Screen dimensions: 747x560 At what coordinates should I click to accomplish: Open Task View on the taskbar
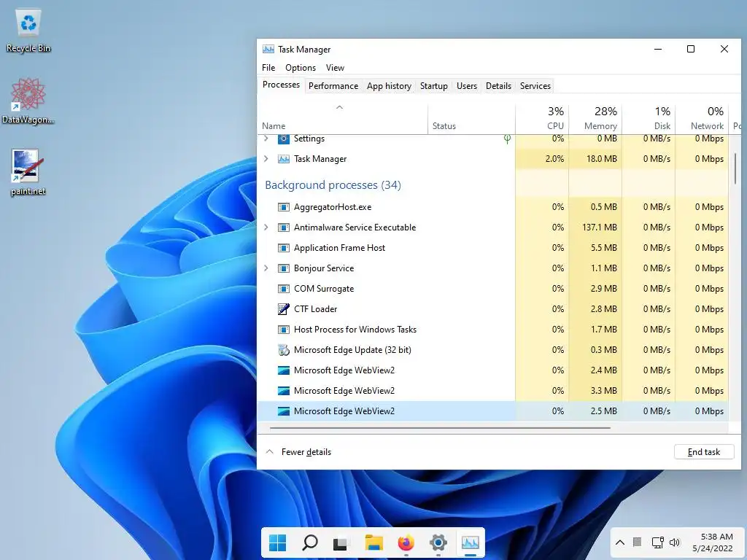click(340, 543)
